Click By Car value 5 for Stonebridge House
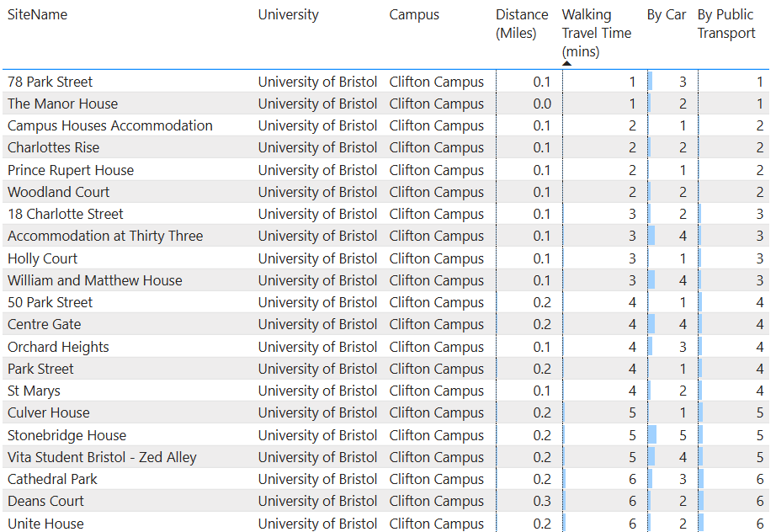776x532 pixels. (683, 435)
